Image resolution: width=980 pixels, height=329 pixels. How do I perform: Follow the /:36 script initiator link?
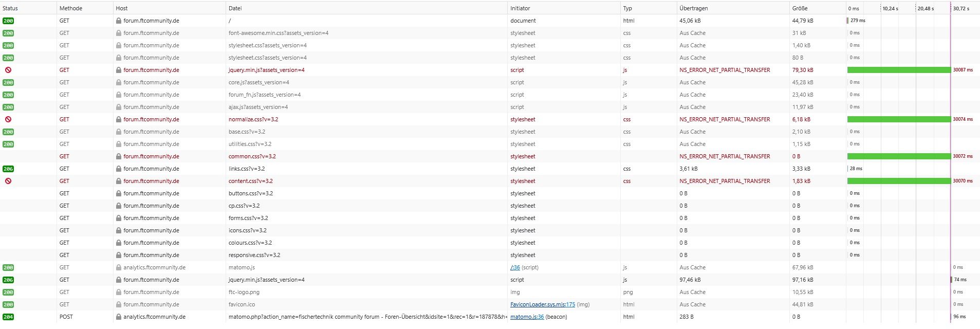pos(515,267)
